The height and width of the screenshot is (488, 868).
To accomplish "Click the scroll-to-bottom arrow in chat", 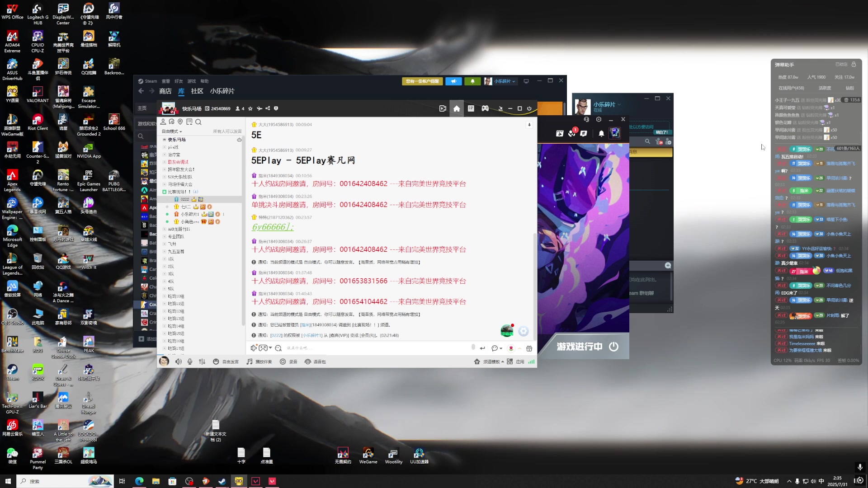I will (529, 125).
